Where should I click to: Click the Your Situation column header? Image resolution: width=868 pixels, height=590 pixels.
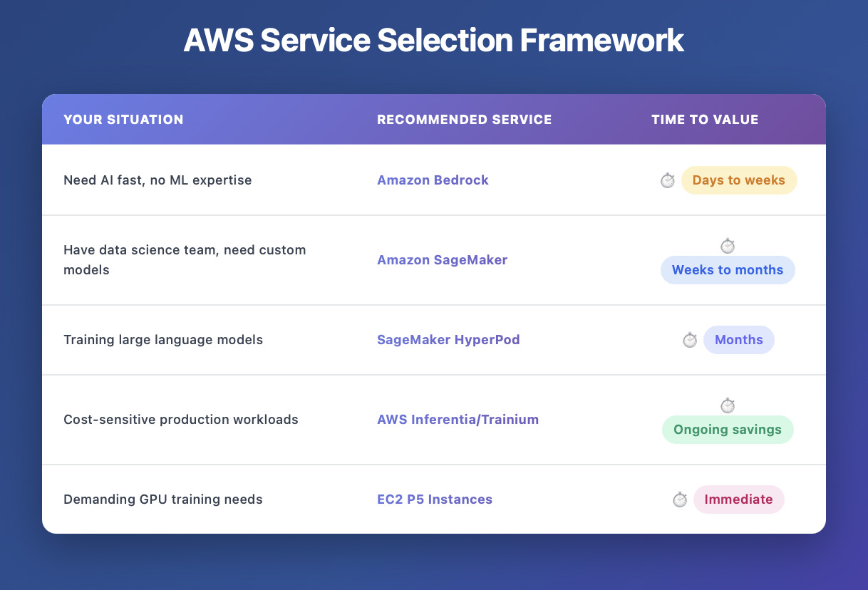[123, 120]
